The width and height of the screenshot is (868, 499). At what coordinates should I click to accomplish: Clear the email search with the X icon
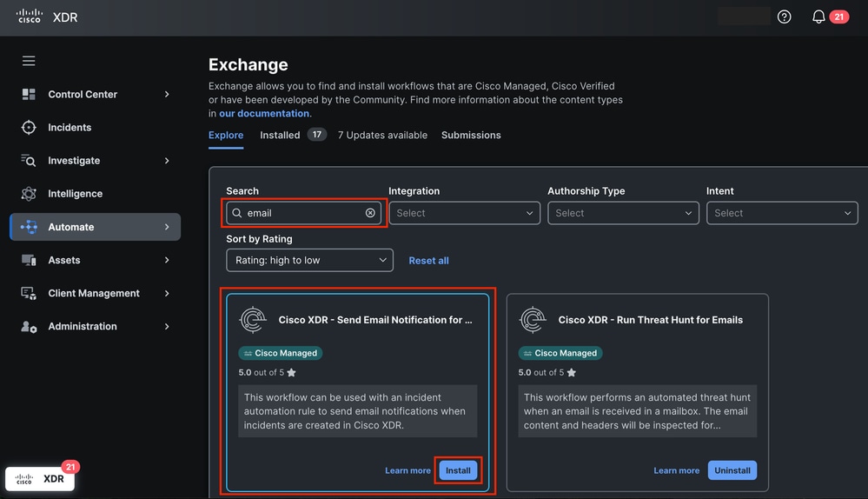[370, 213]
